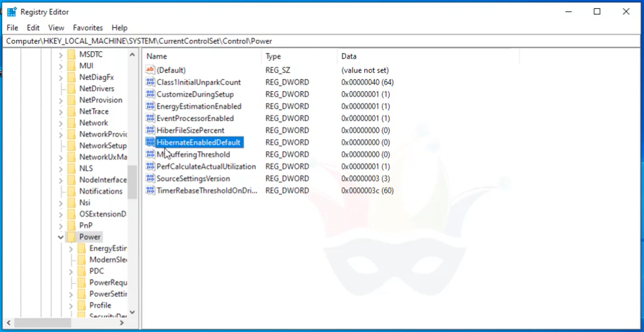Select the SourceSettingsVersion value name
The width and height of the screenshot is (644, 332).
click(194, 178)
